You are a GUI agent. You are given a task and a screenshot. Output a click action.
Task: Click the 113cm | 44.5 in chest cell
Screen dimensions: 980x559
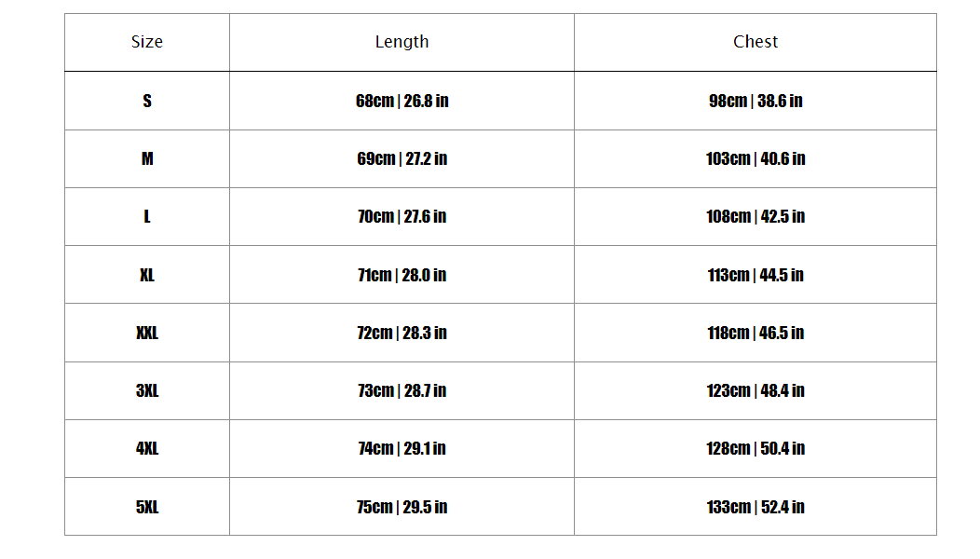[x=755, y=275]
